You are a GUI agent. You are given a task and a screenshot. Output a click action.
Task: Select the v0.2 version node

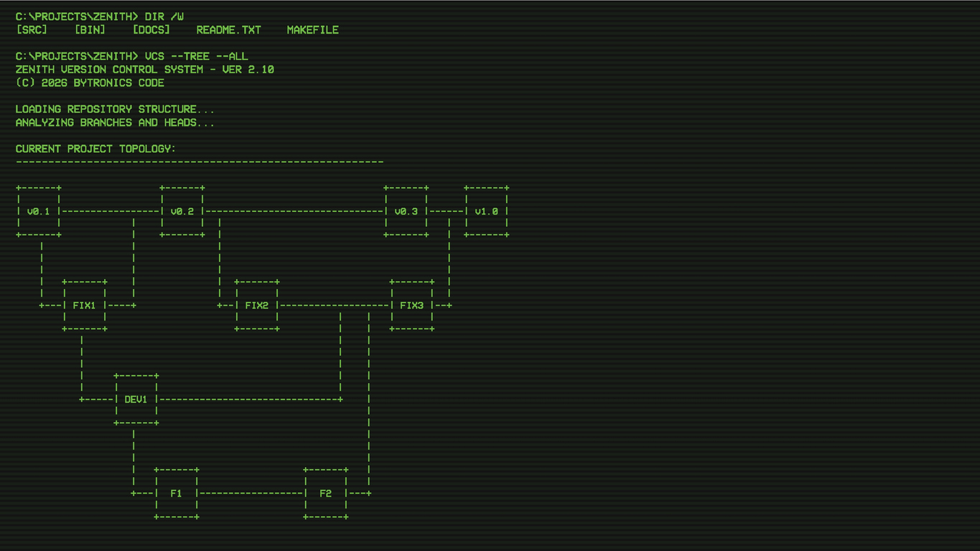pyautogui.click(x=182, y=212)
